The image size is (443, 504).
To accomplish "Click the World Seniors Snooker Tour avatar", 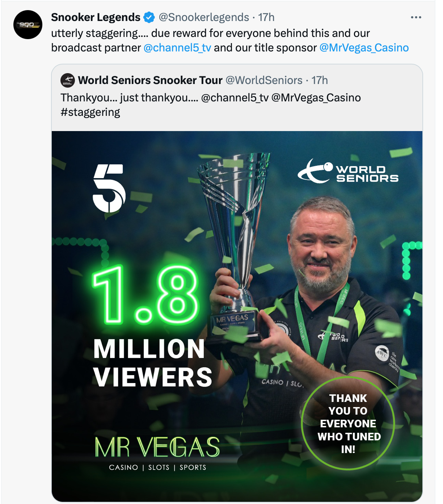I will pos(68,80).
